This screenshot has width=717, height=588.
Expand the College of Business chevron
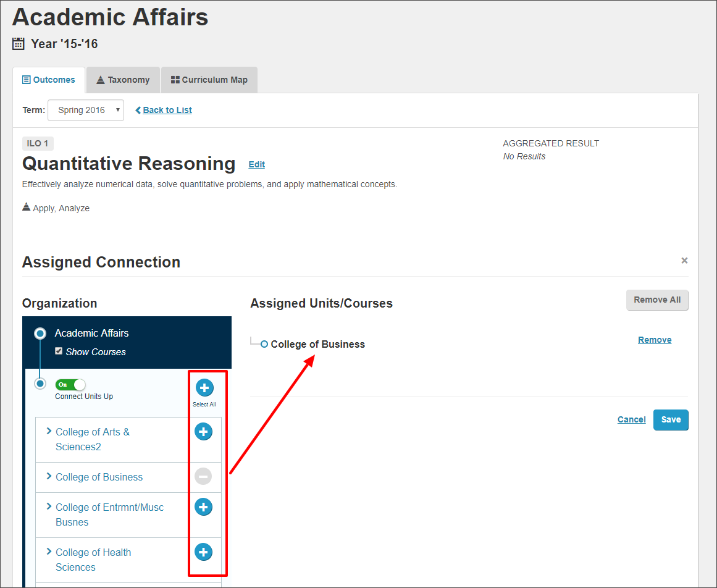tap(49, 476)
